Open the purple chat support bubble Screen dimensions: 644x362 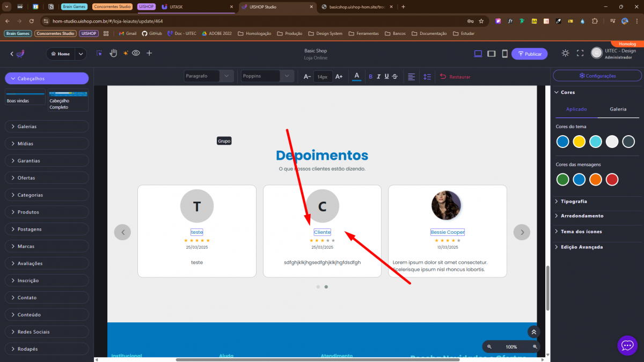coord(627,345)
